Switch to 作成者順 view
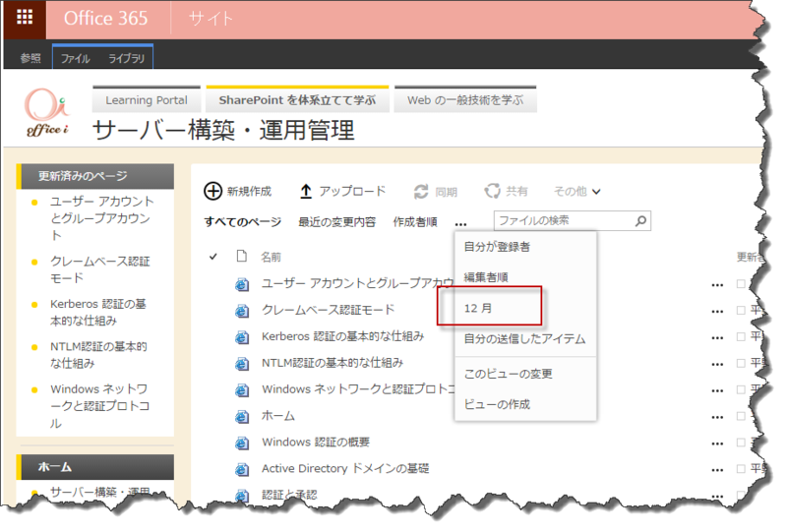The width and height of the screenshot is (787, 532). (415, 222)
